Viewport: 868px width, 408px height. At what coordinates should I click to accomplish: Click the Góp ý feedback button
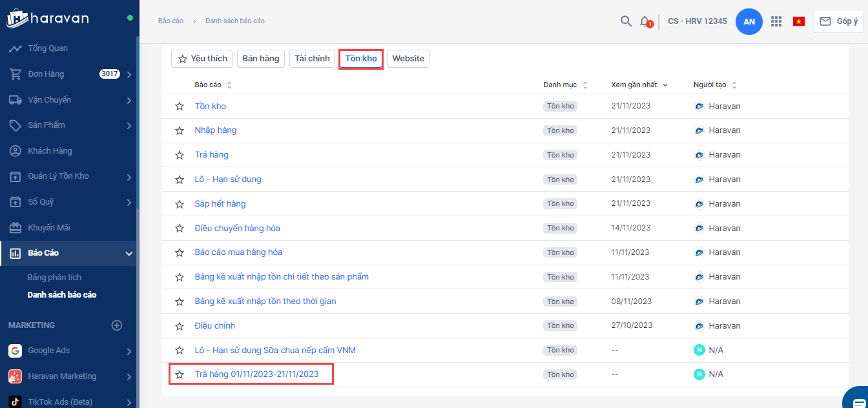click(x=838, y=21)
